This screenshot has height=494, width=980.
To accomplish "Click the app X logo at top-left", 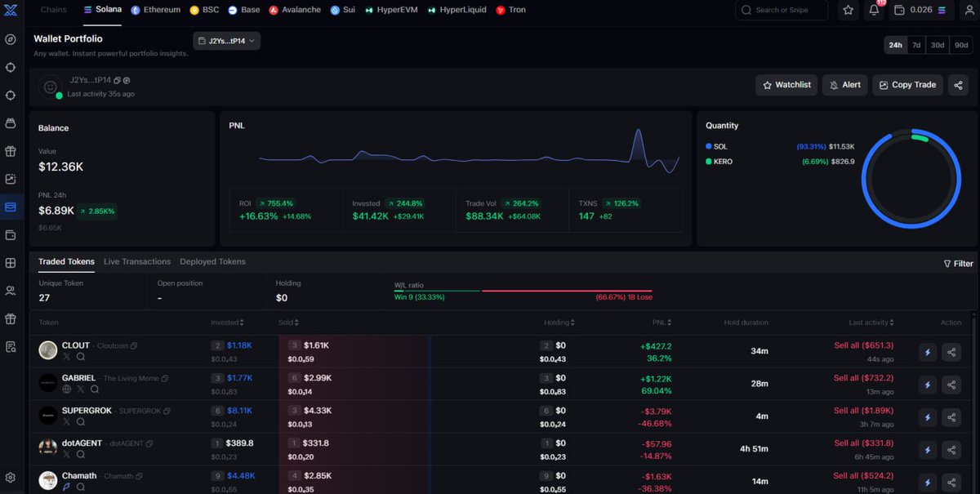I will tap(11, 10).
